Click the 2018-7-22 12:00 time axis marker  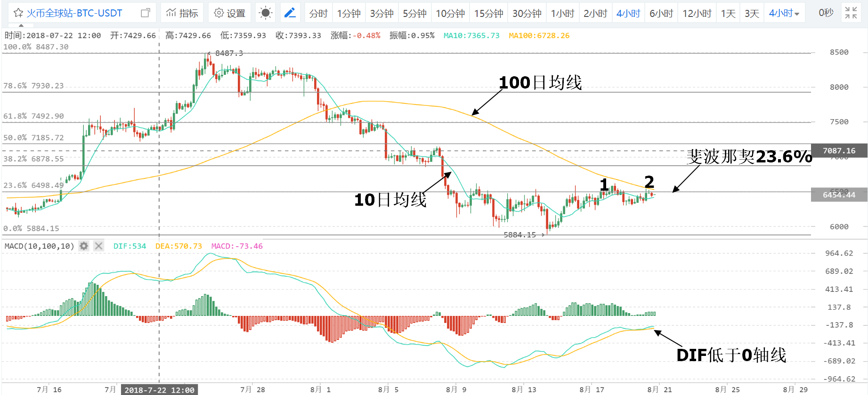tap(159, 390)
